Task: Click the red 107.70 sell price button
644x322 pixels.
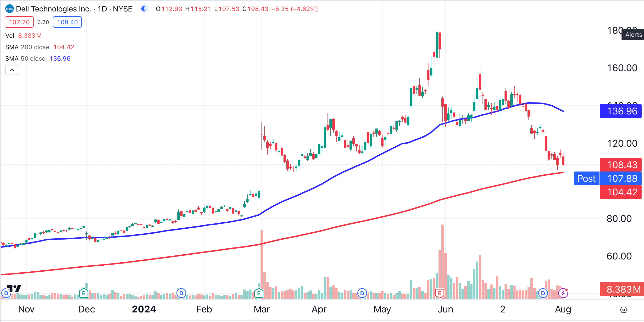Action: pos(19,22)
